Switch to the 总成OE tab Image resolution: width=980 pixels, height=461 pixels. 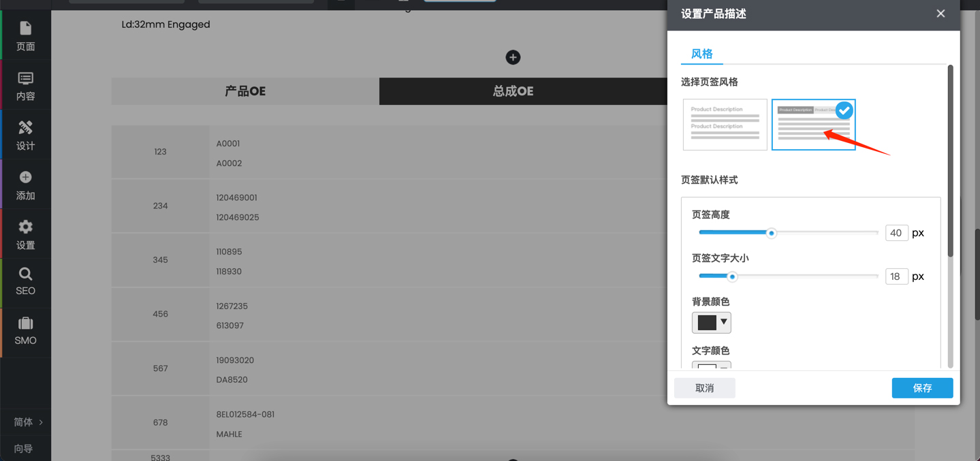pyautogui.click(x=513, y=91)
